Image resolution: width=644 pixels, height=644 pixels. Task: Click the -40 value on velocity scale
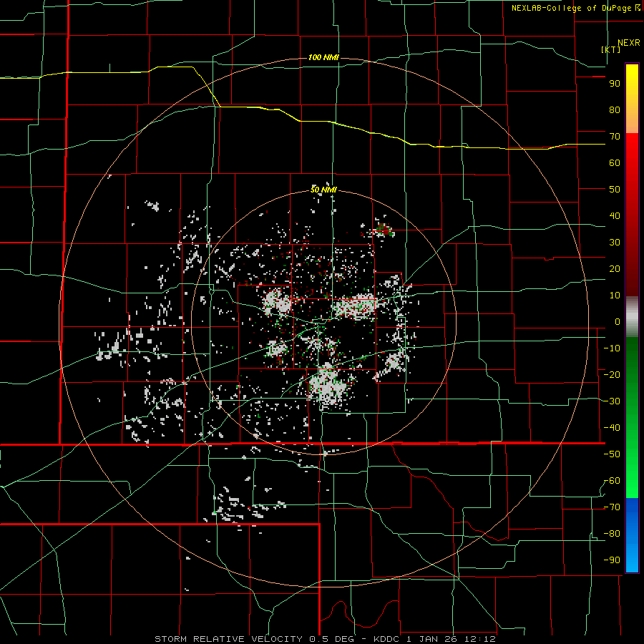(x=612, y=428)
